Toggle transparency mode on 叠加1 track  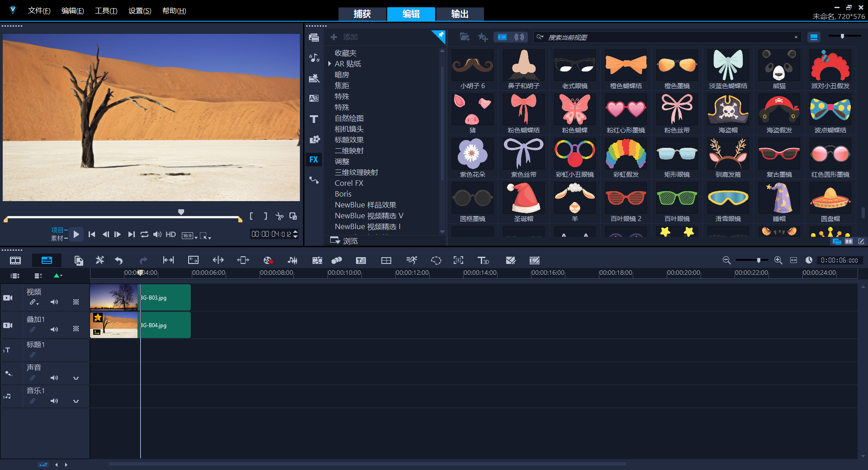76,329
